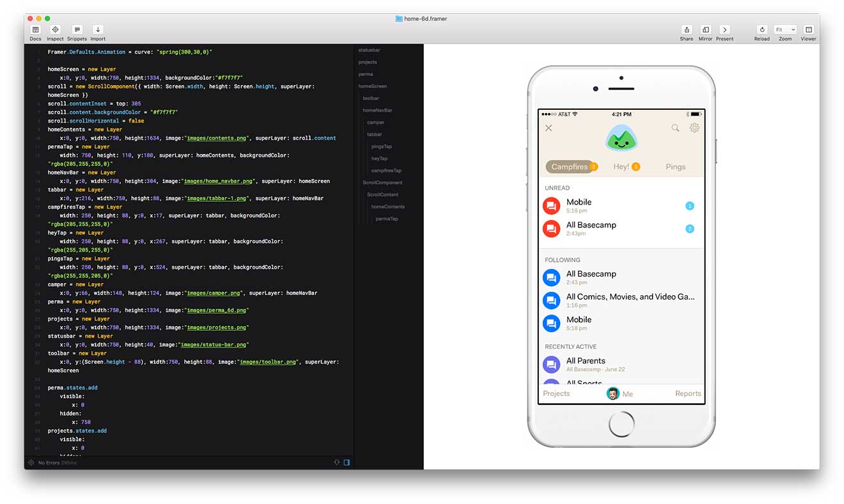The width and height of the screenshot is (844, 504).
Task: Select homeNavBar layer in layer list
Action: click(377, 111)
